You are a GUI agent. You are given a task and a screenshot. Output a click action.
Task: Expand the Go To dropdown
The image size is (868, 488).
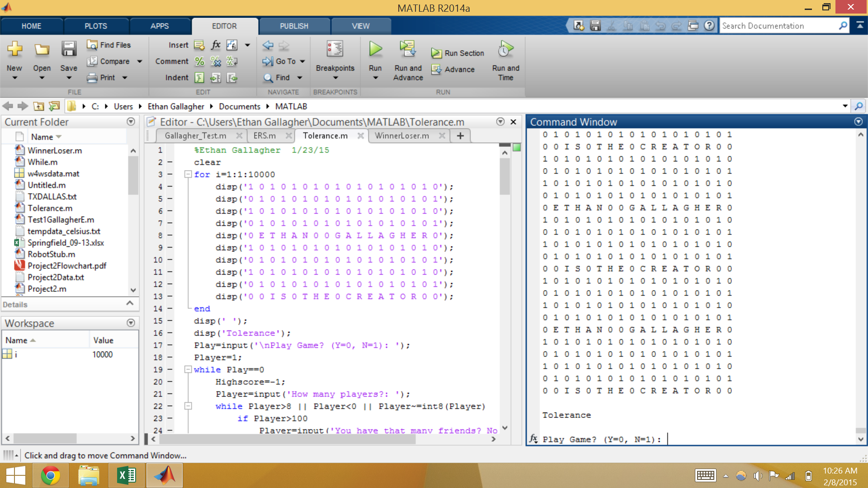click(x=302, y=61)
